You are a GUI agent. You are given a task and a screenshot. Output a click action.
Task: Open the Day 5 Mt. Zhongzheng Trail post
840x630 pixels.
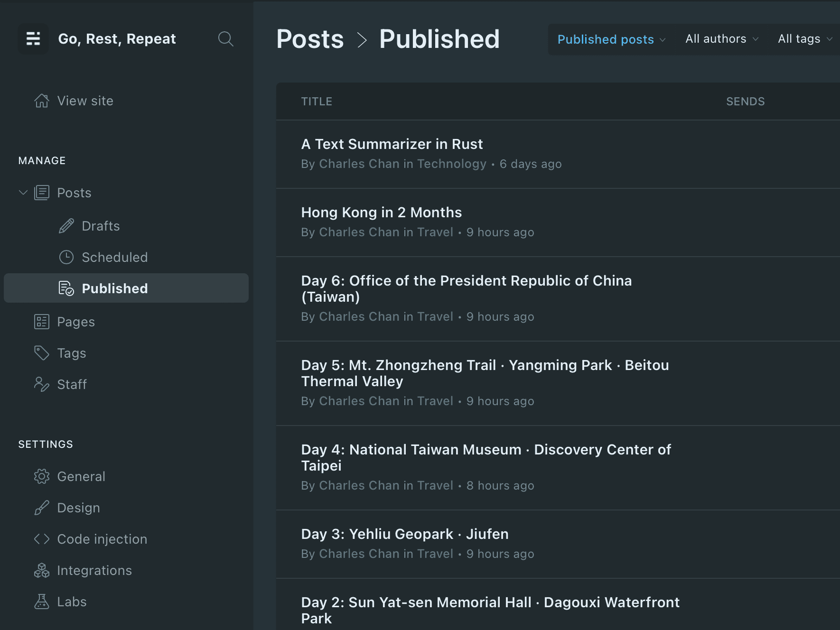pyautogui.click(x=485, y=373)
